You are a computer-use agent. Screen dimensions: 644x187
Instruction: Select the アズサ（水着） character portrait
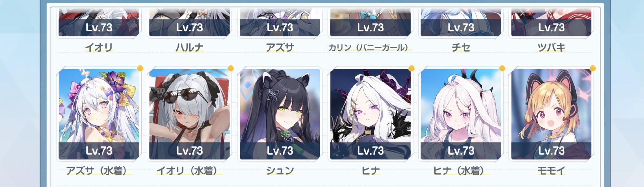tap(99, 114)
